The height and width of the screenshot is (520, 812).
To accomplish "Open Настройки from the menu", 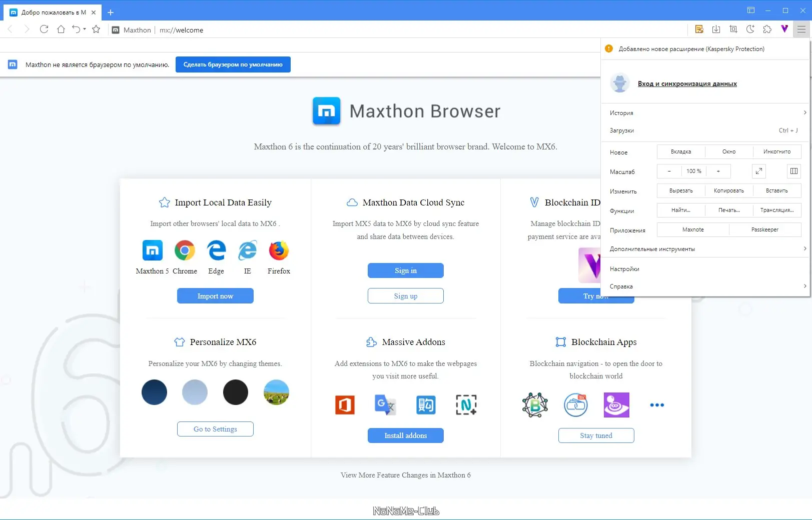I will (705, 269).
